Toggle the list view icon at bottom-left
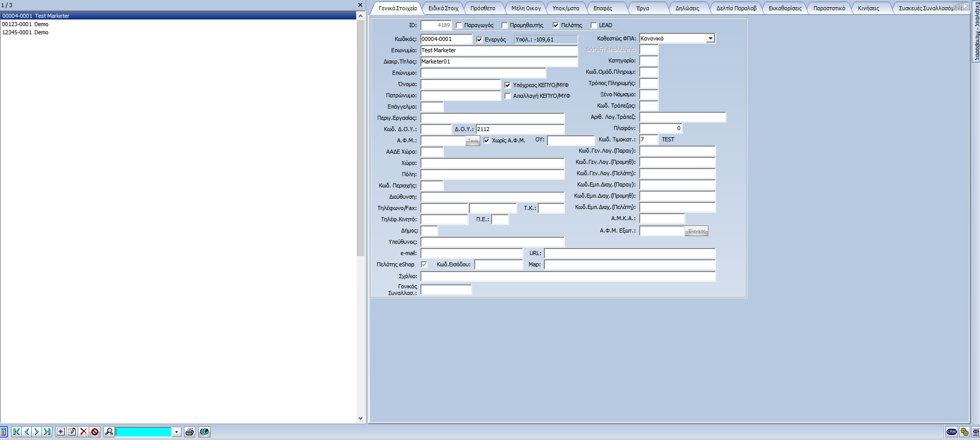980x440 pixels. (4, 432)
